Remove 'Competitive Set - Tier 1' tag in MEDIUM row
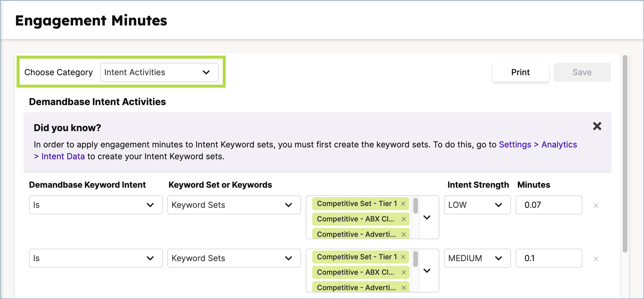This screenshot has width=644, height=299. [x=403, y=257]
